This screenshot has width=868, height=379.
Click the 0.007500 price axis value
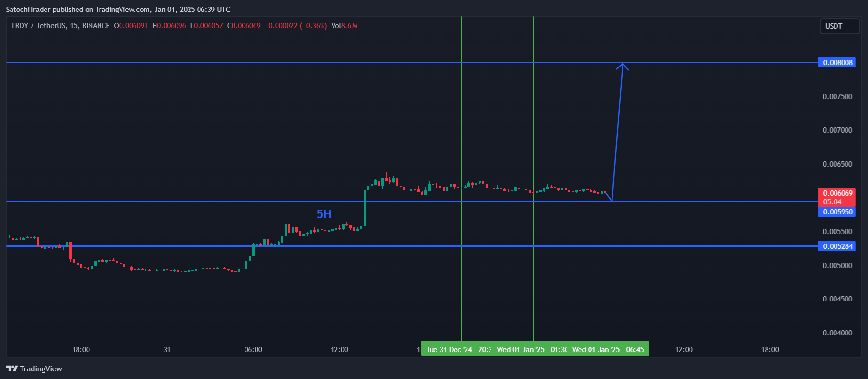837,97
